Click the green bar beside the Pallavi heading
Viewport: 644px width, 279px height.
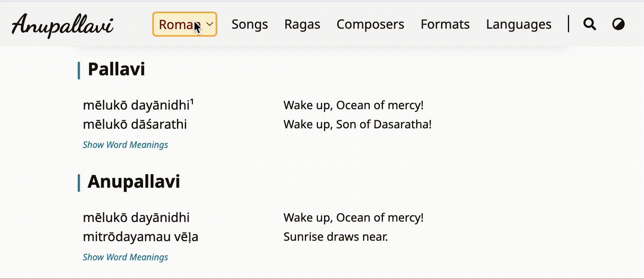click(79, 71)
